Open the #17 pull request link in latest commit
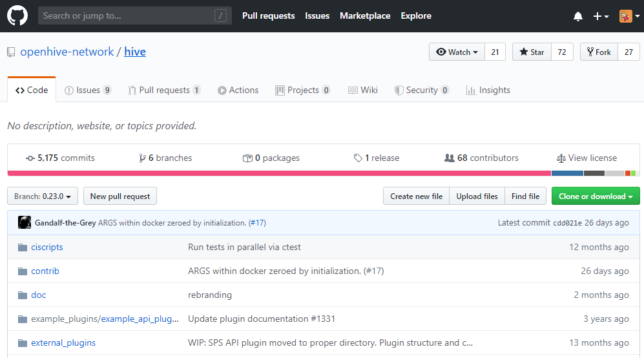The width and height of the screenshot is (644, 358). [257, 223]
